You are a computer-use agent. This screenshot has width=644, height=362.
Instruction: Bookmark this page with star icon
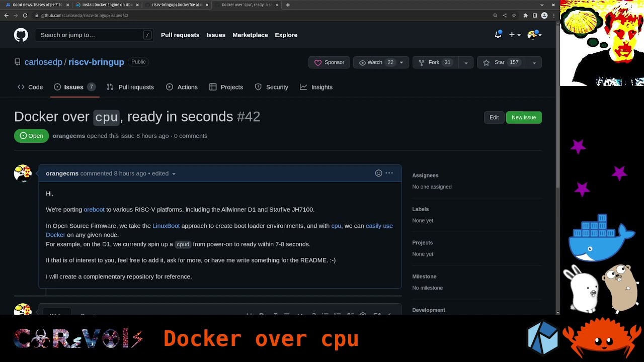(514, 16)
